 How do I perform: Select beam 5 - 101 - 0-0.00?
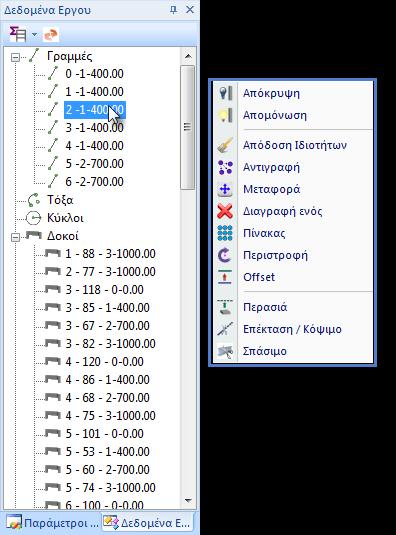(104, 434)
